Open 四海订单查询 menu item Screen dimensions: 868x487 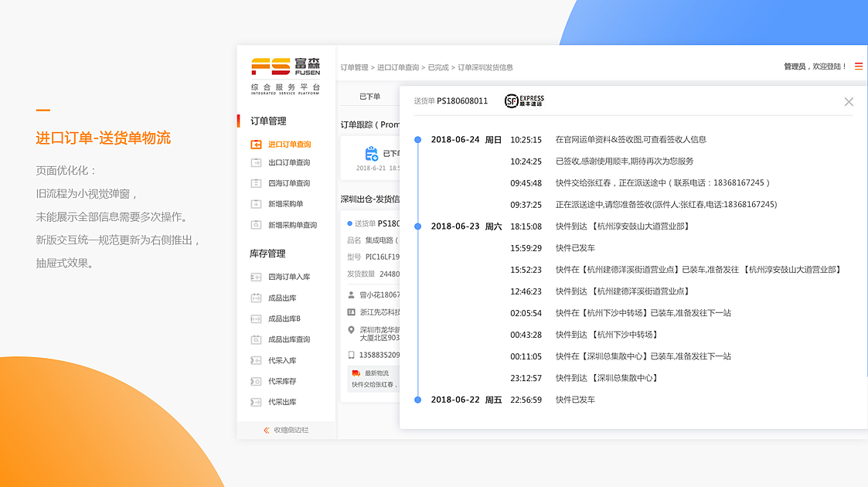tap(289, 183)
